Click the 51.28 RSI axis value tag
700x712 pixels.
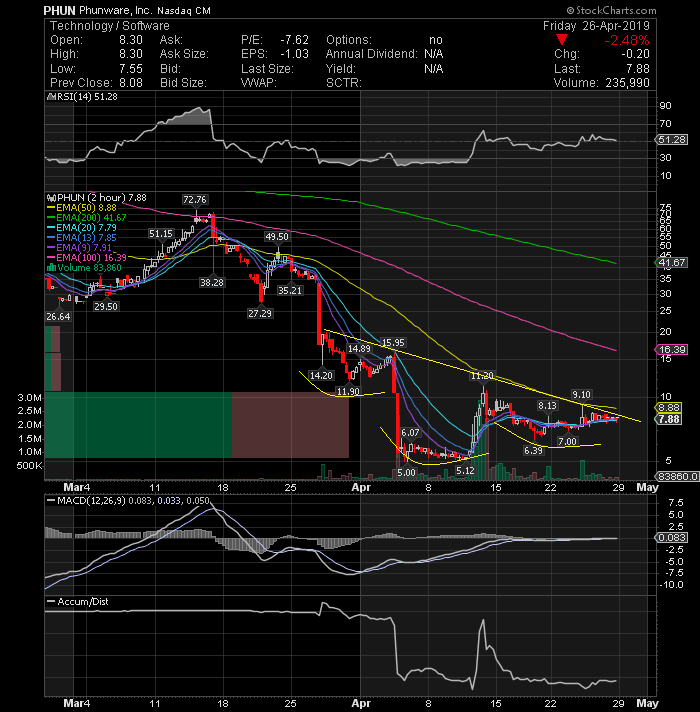click(x=672, y=140)
